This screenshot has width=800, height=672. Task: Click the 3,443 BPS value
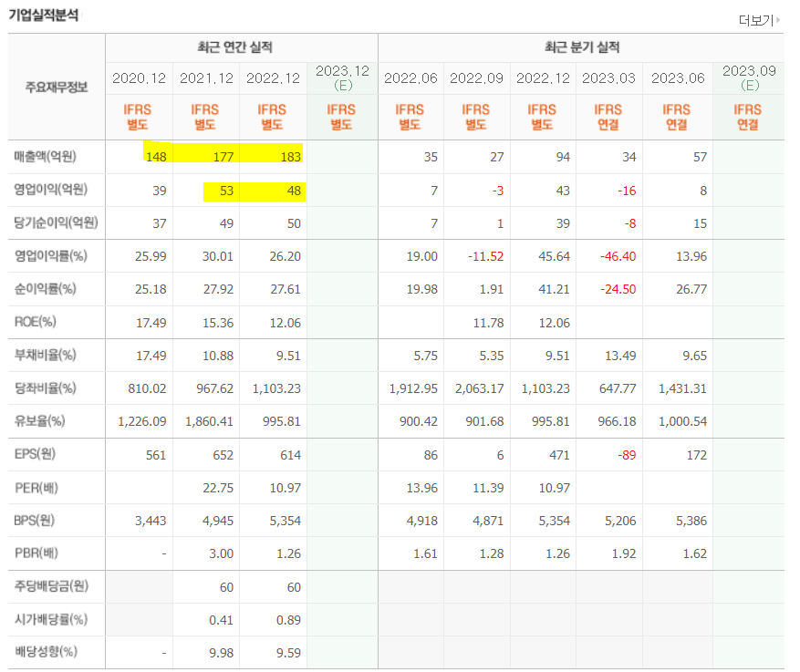click(151, 521)
